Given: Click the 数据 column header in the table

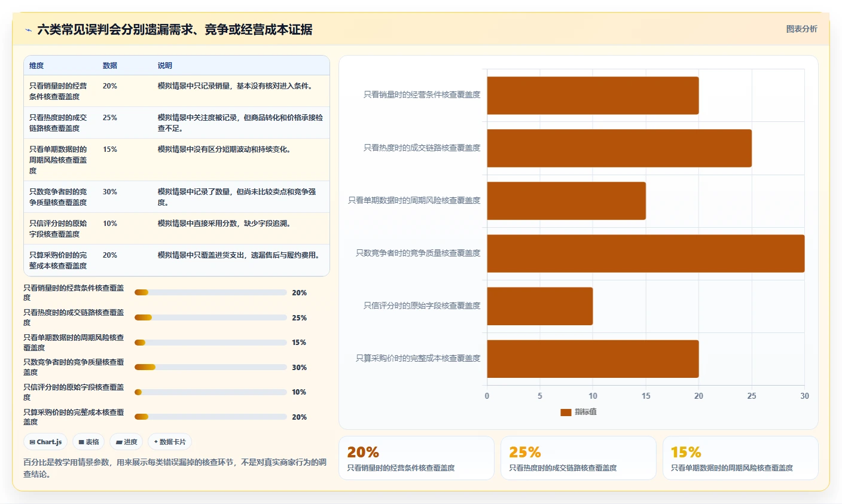Looking at the screenshot, I should pos(109,65).
